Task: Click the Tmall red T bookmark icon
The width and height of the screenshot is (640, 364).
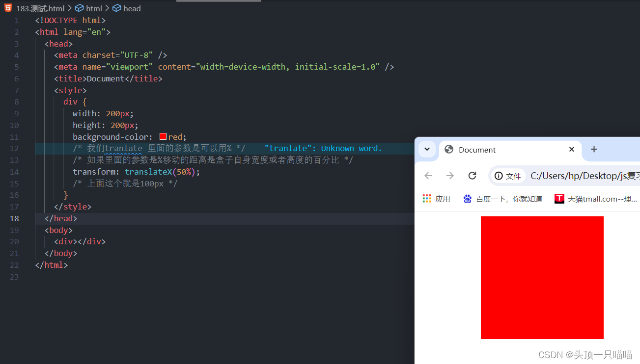Action: tap(559, 198)
